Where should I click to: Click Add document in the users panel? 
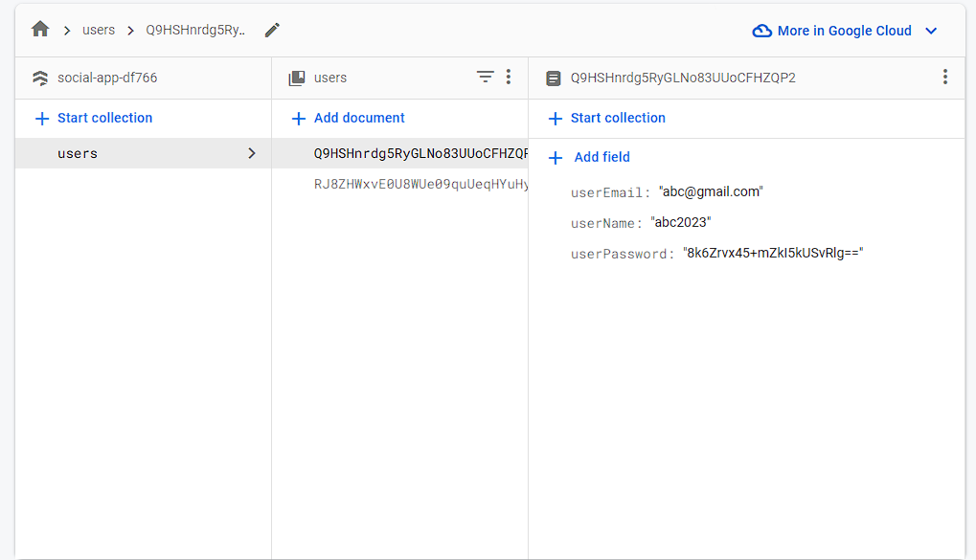click(347, 118)
